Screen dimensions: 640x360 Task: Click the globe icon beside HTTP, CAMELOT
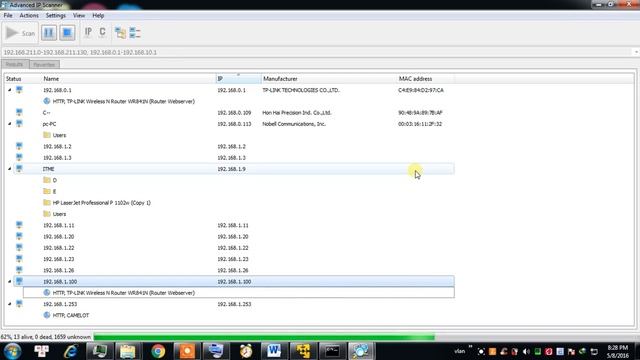coord(47,315)
